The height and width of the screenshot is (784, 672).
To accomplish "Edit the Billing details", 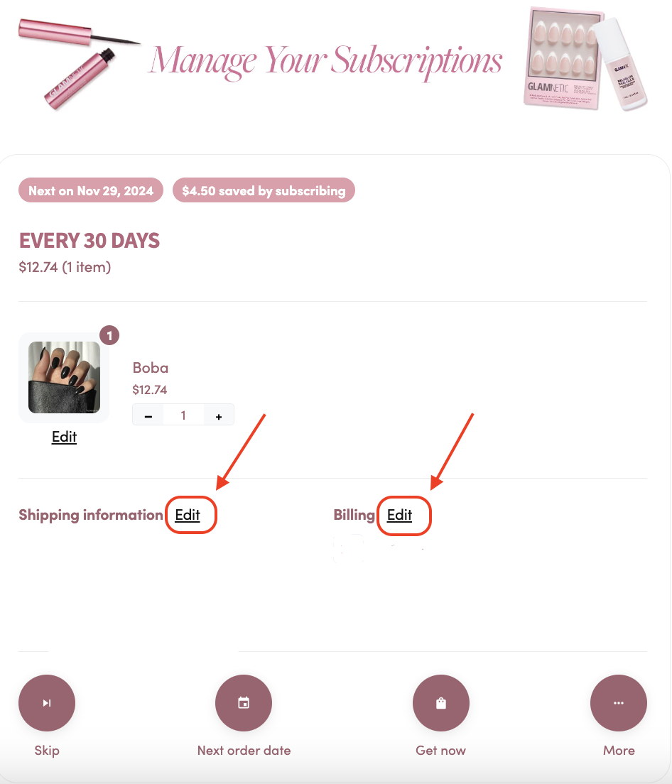I will [399, 515].
